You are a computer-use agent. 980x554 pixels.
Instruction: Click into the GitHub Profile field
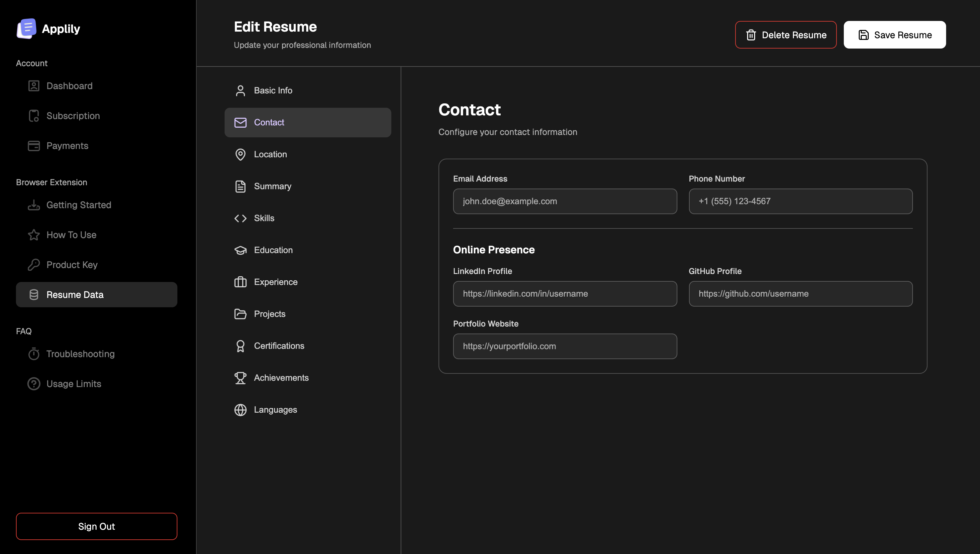(x=800, y=294)
